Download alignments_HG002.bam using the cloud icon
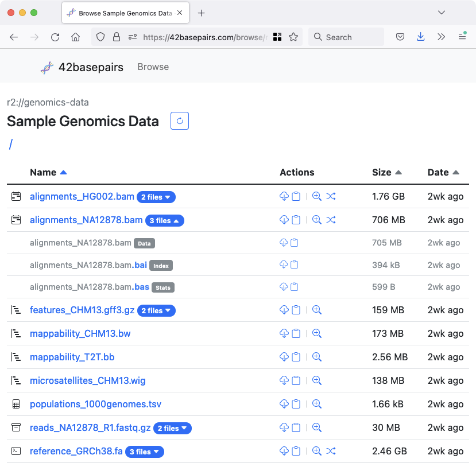This screenshot has width=476, height=463. tap(284, 196)
